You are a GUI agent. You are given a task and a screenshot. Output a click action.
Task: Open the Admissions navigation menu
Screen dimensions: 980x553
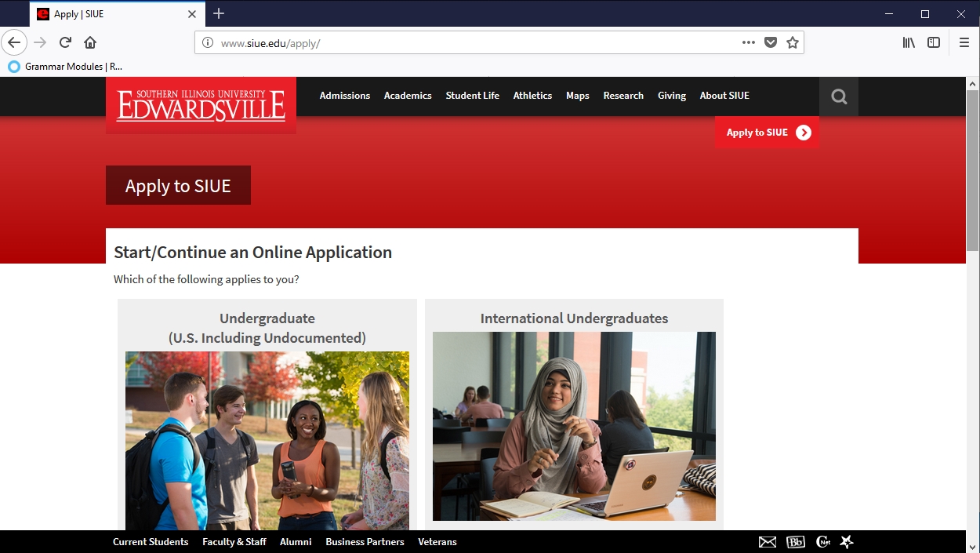pyautogui.click(x=344, y=96)
